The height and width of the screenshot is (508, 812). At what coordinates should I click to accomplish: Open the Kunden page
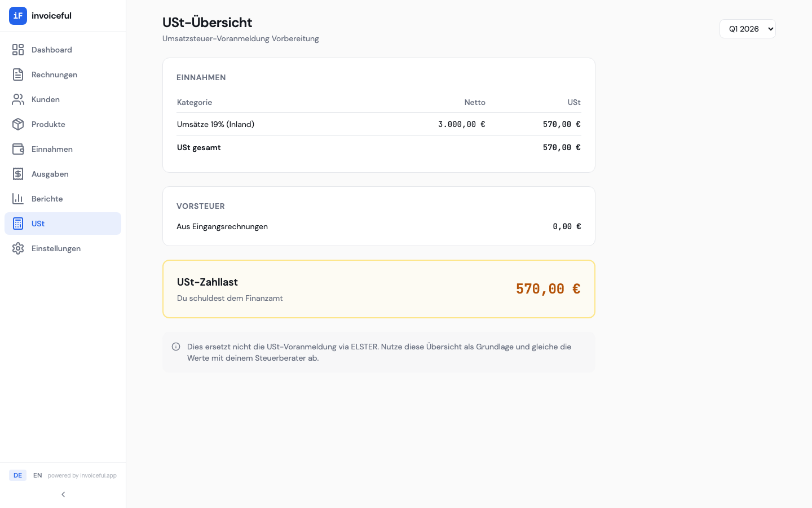[x=63, y=99]
